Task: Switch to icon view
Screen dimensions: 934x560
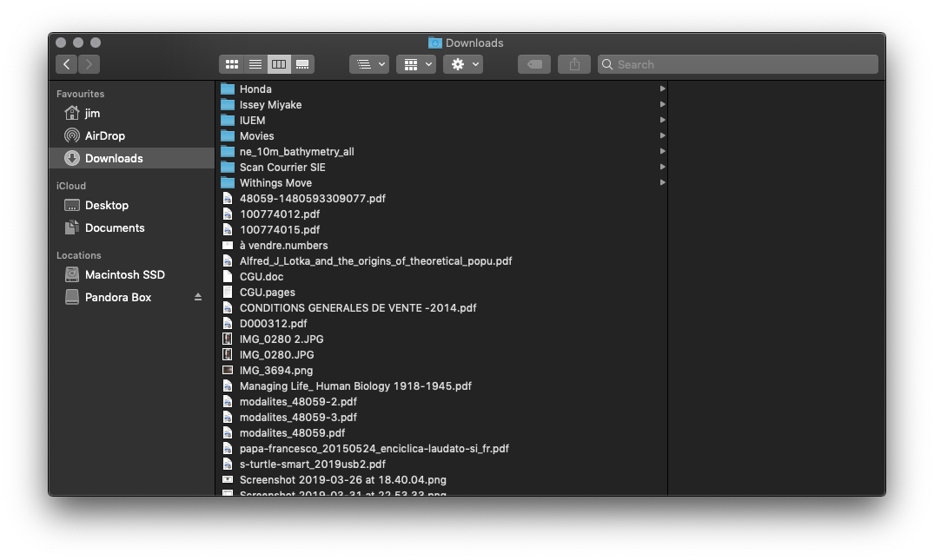Action: click(232, 63)
